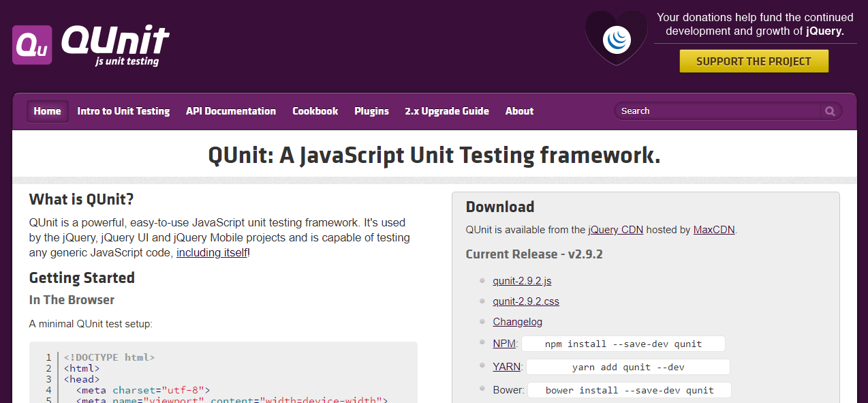Image resolution: width=868 pixels, height=403 pixels.
Task: Open the 2.x Upgrade Guide
Action: tap(447, 110)
